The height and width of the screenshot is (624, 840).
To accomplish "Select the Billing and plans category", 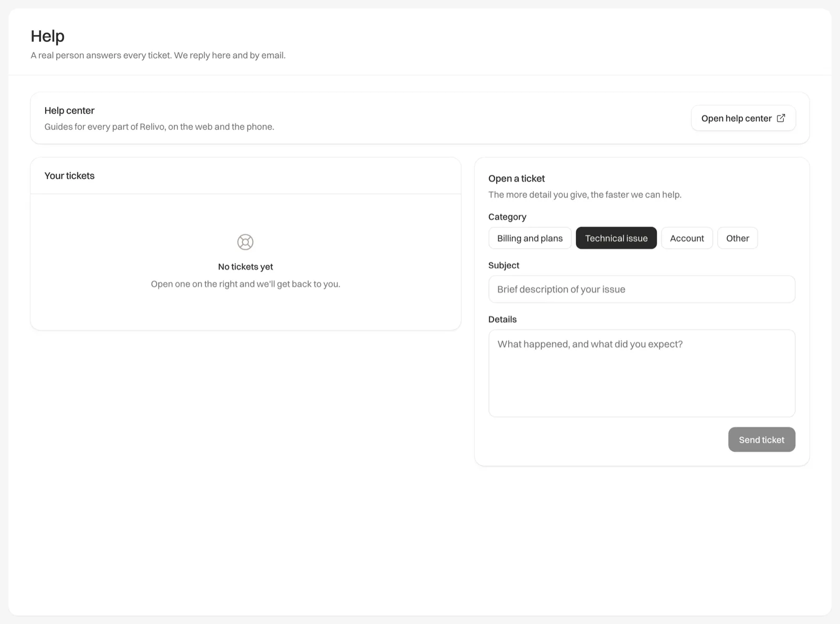I will [530, 238].
